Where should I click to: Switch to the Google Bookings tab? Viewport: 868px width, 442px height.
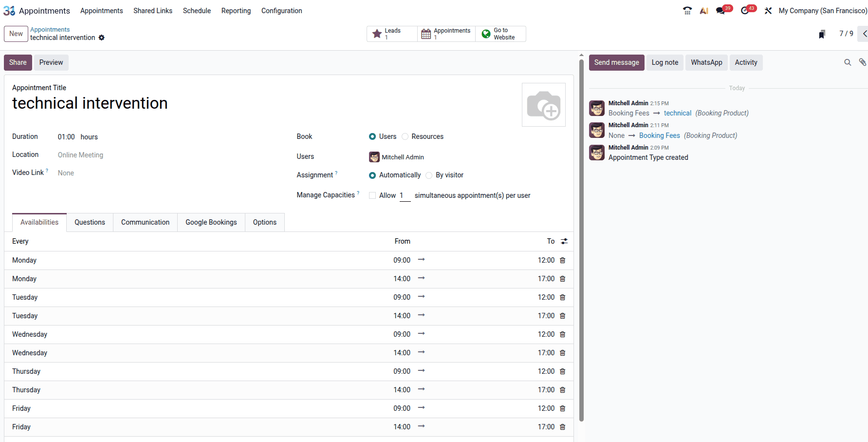pyautogui.click(x=211, y=222)
